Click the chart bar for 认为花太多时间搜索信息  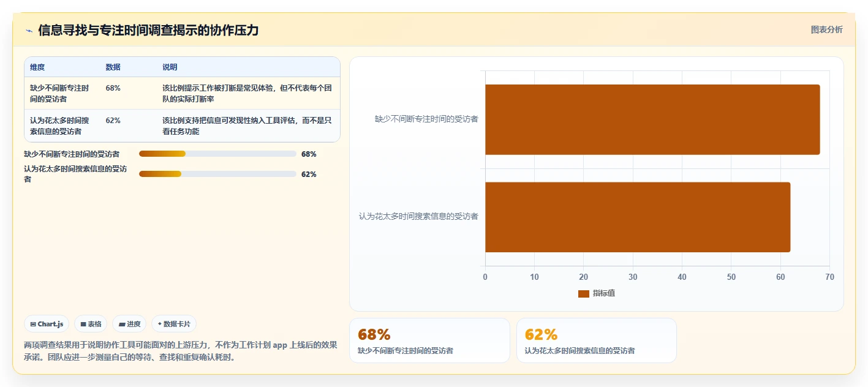[638, 217]
